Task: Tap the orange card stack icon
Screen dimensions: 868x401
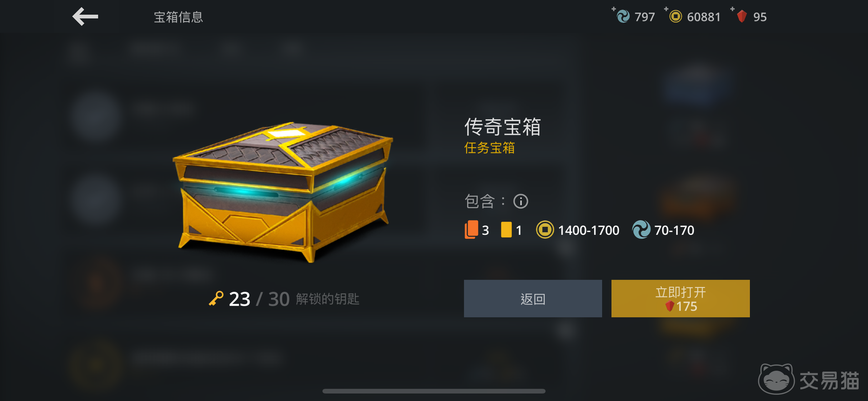Action: 471,230
